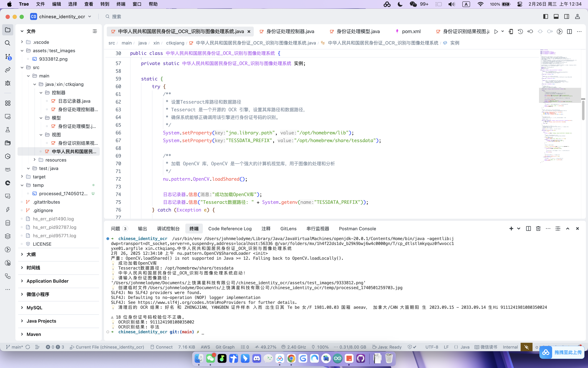Collapse the 文件 explorer section
This screenshot has width=588, height=368.
22,31
